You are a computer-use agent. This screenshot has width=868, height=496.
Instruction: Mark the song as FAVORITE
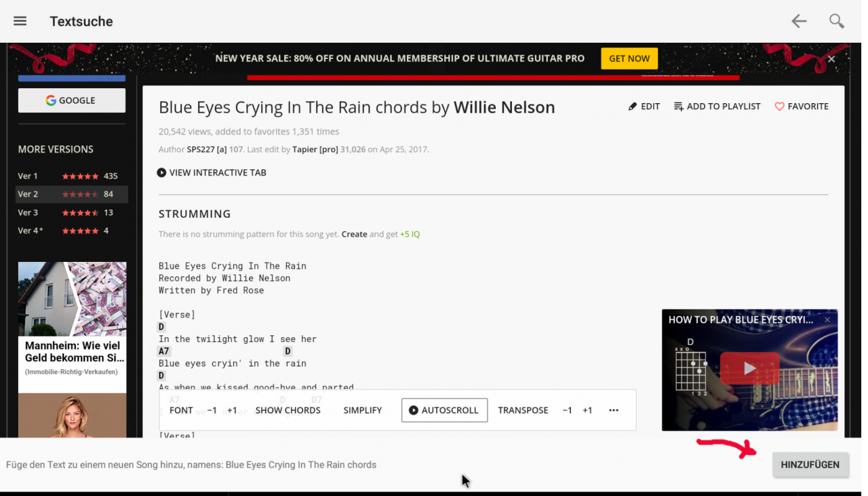coord(802,107)
